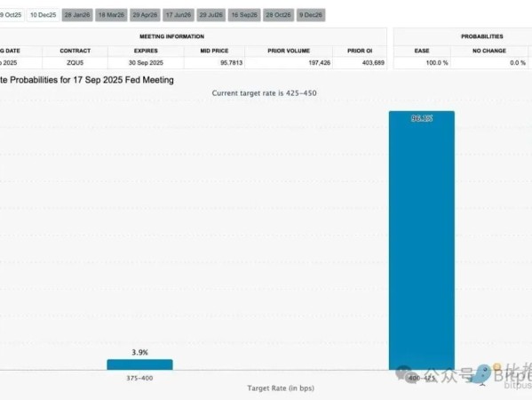This screenshot has width=532, height=400.
Task: Select the 9 Dec26 meeting tab
Action: (311, 15)
